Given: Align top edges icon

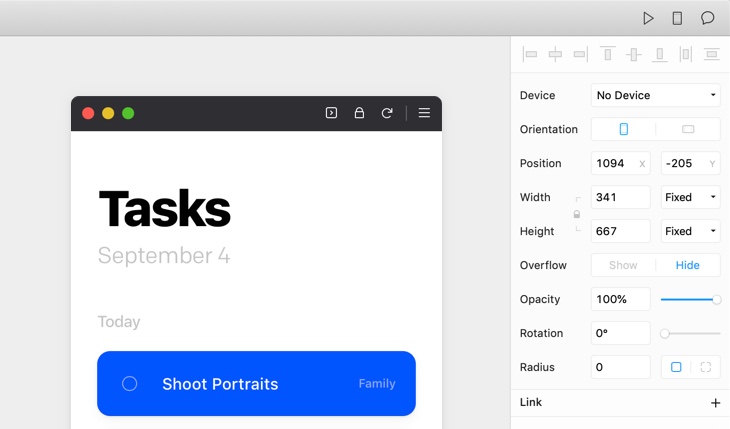Looking at the screenshot, I should [608, 54].
